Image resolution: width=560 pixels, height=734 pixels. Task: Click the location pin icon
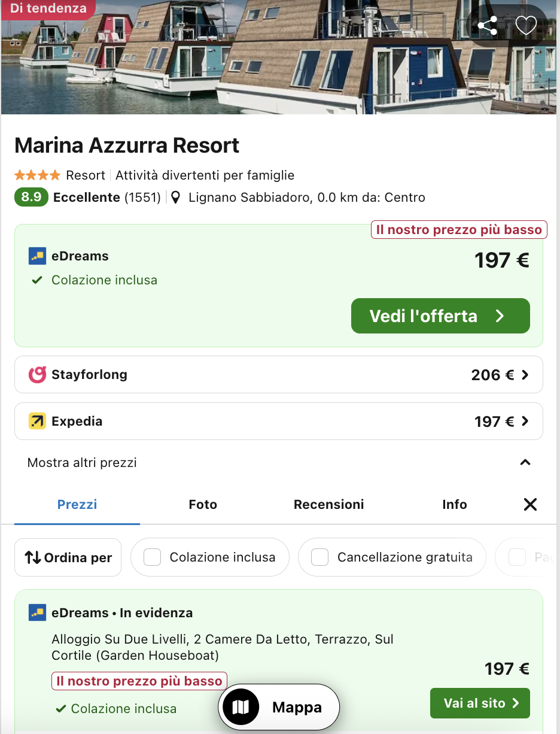pyautogui.click(x=176, y=198)
